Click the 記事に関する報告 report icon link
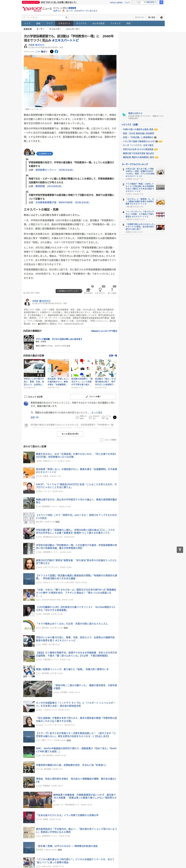The height and width of the screenshot is (868, 186). 31,293
